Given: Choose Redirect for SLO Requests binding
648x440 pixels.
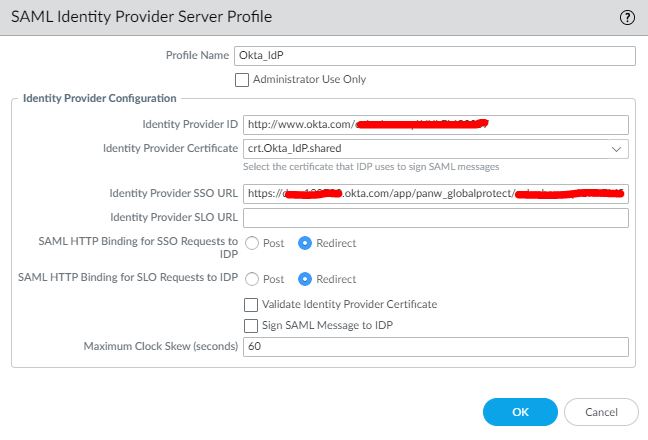Looking at the screenshot, I should [x=307, y=279].
